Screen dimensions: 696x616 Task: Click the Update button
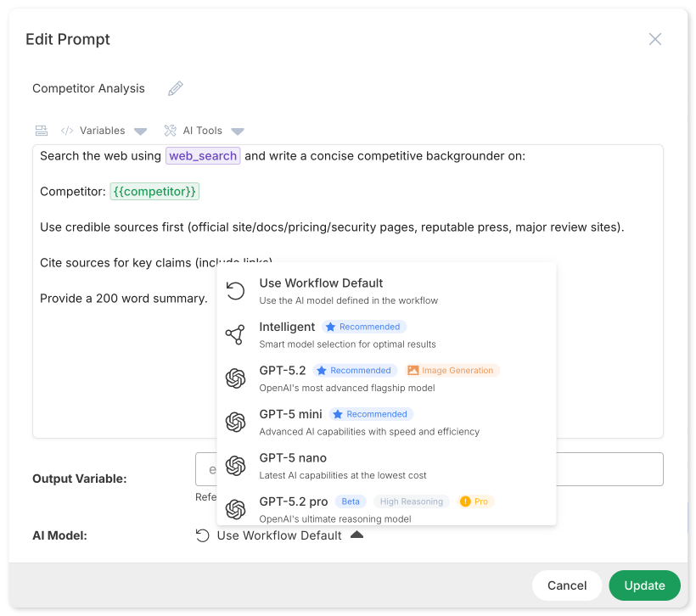tap(644, 585)
